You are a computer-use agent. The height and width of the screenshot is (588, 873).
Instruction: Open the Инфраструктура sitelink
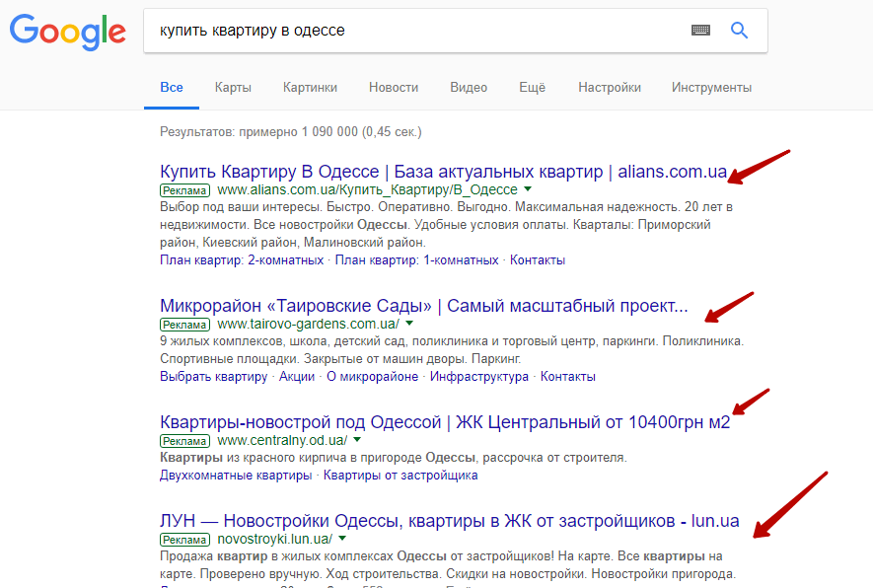coord(478,377)
